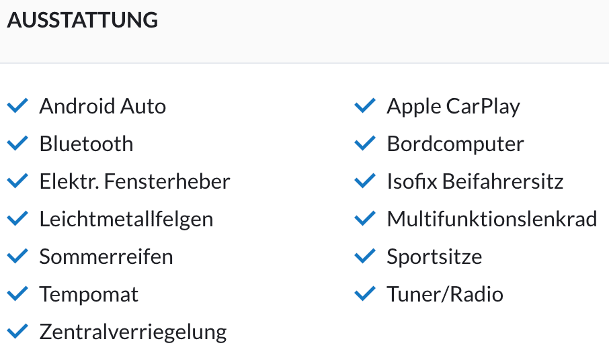Click the checkmark next to Sportsitze
Viewport: 609px width, 364px height.
365,256
